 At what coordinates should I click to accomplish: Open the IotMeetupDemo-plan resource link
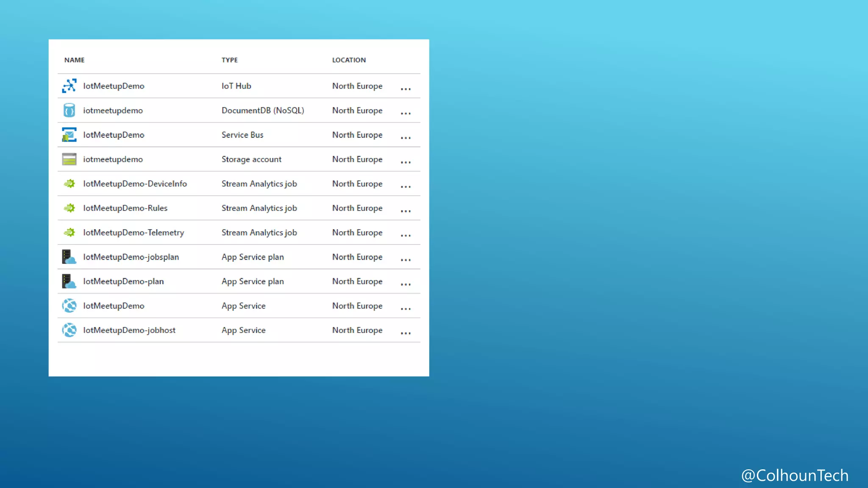pos(123,281)
